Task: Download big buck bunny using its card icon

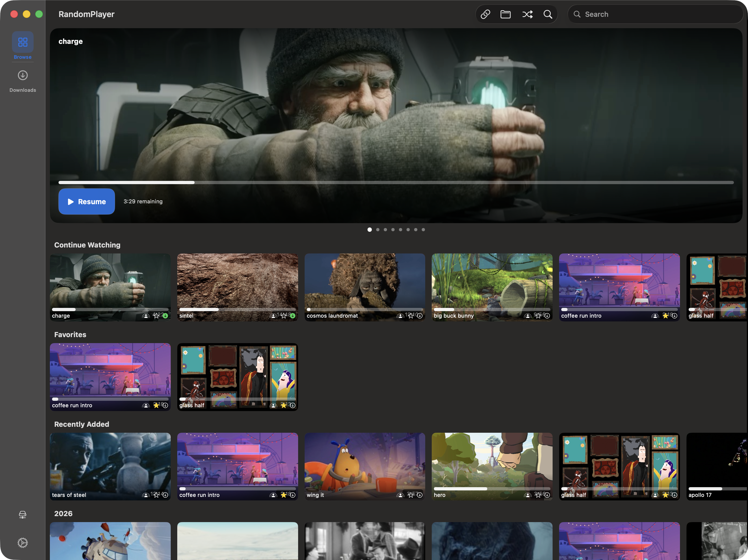Action: [547, 316]
